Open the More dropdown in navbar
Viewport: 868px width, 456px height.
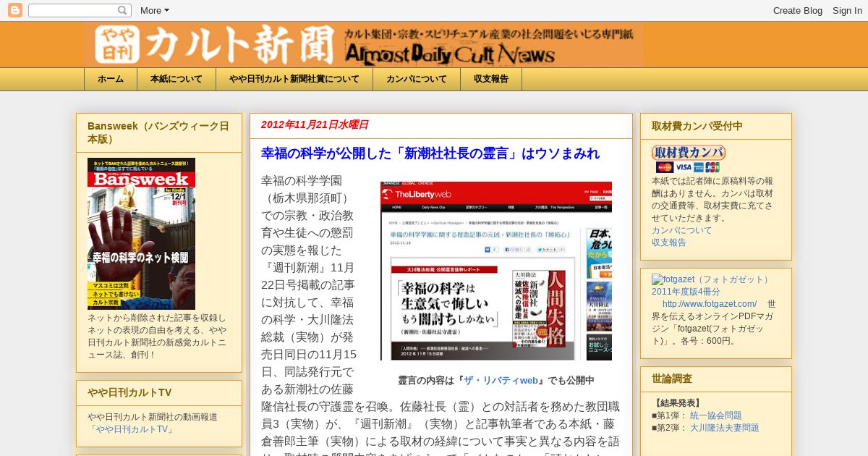coord(154,10)
